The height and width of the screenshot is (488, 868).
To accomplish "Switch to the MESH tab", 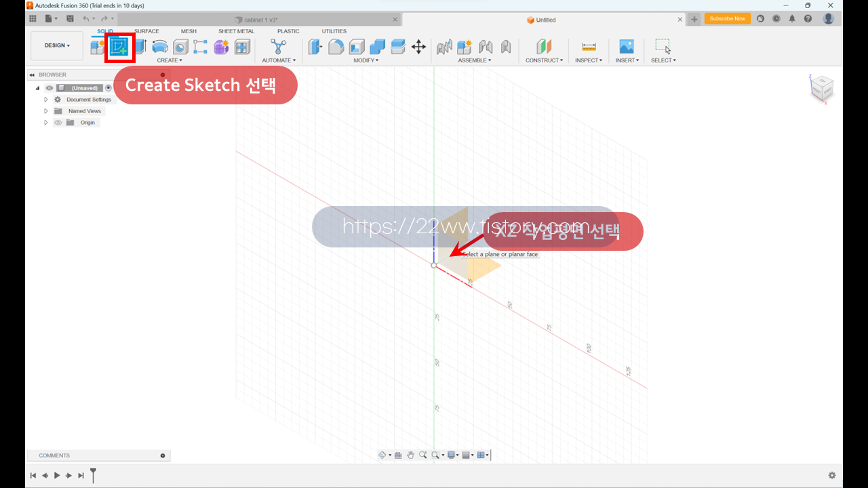I will (x=189, y=31).
